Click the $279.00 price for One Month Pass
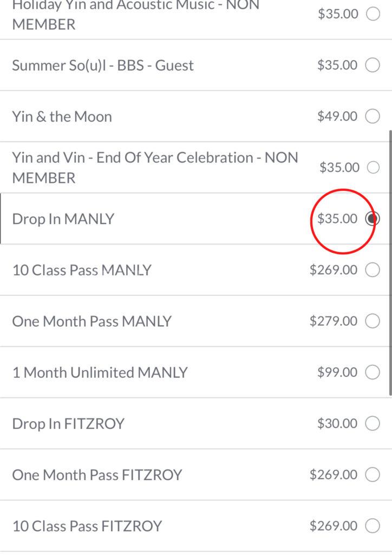Screen dimensions: 392x555 334,321
